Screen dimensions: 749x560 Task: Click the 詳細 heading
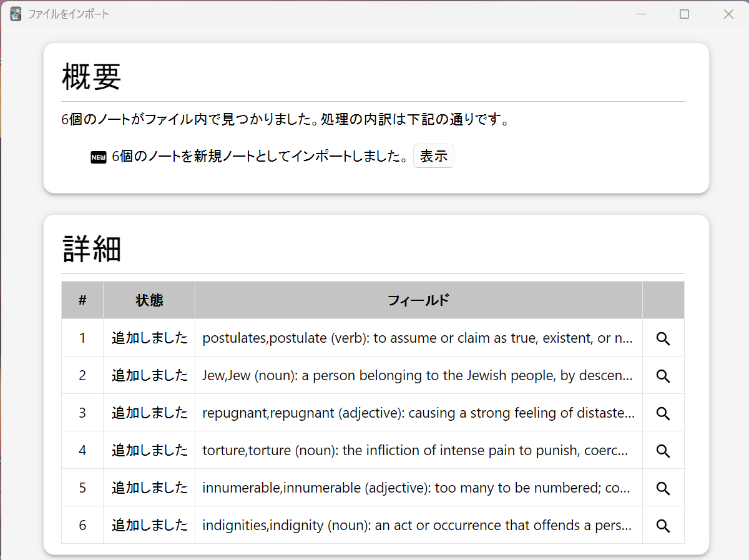[x=91, y=250]
